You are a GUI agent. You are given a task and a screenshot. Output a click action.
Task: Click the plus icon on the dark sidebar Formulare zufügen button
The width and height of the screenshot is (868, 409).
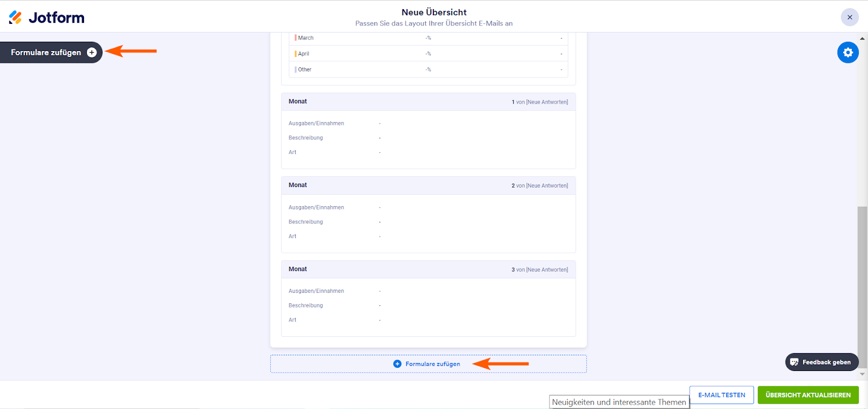[x=92, y=53]
